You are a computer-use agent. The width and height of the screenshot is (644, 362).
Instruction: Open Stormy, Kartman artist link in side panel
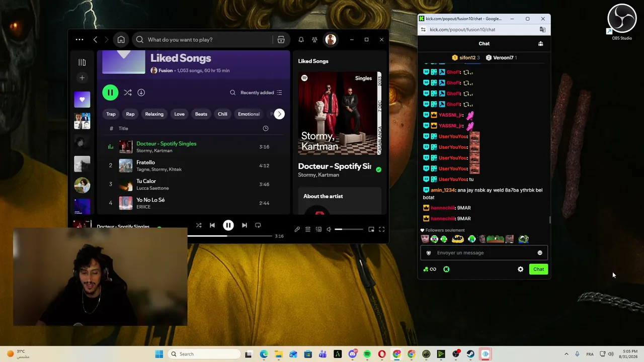tap(318, 175)
